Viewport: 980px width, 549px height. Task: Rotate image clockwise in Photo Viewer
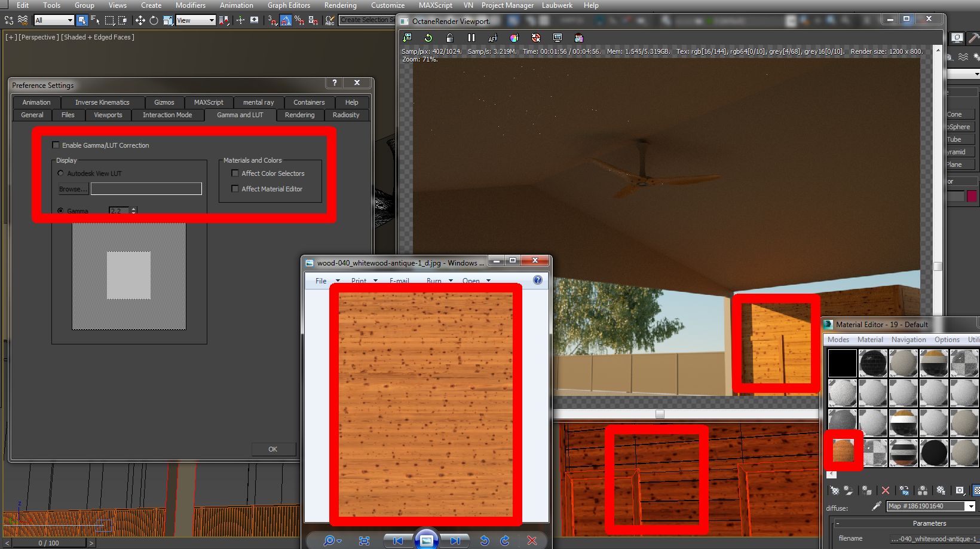click(x=505, y=541)
